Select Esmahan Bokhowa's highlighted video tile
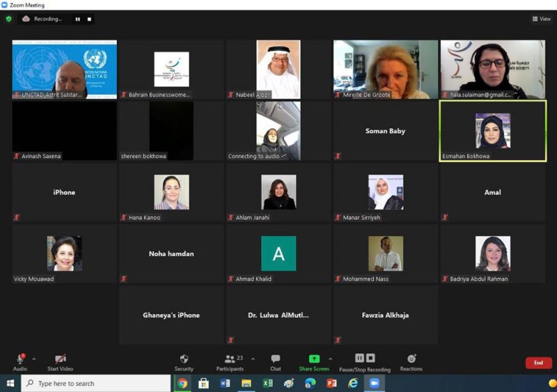 [x=493, y=131]
